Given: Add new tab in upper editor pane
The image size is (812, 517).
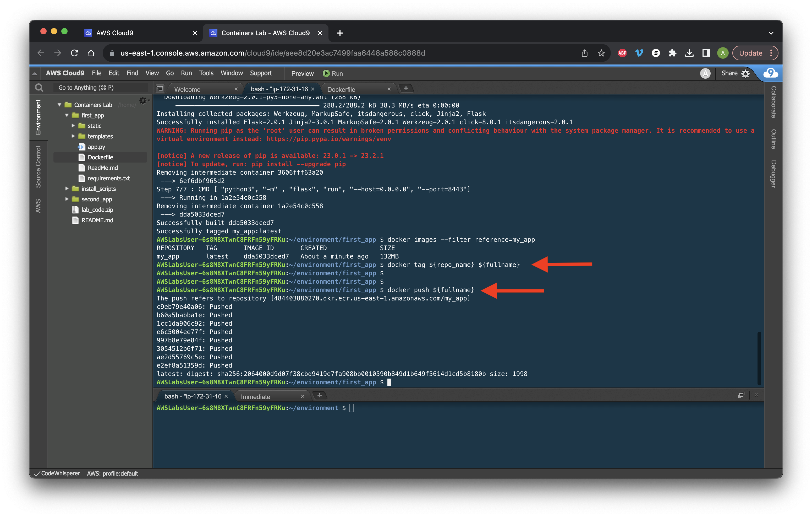Looking at the screenshot, I should pos(406,88).
